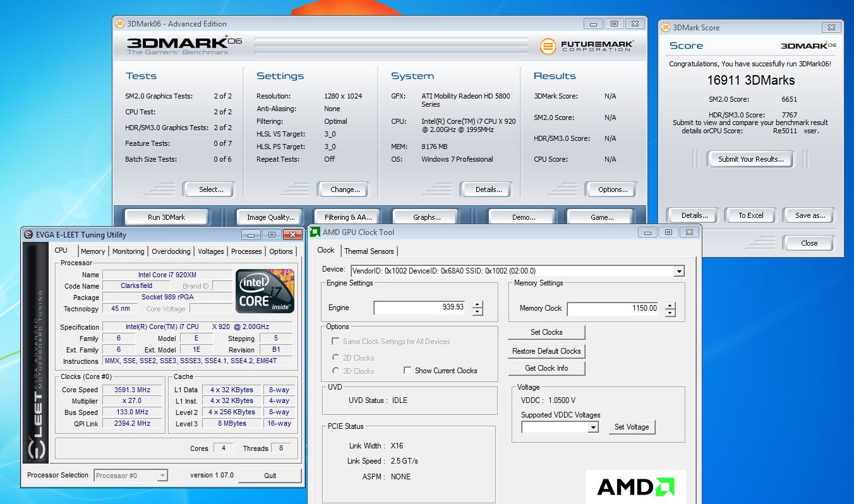Decrease Memory Clock with down arrow
This screenshot has height=504, width=854.
[670, 313]
